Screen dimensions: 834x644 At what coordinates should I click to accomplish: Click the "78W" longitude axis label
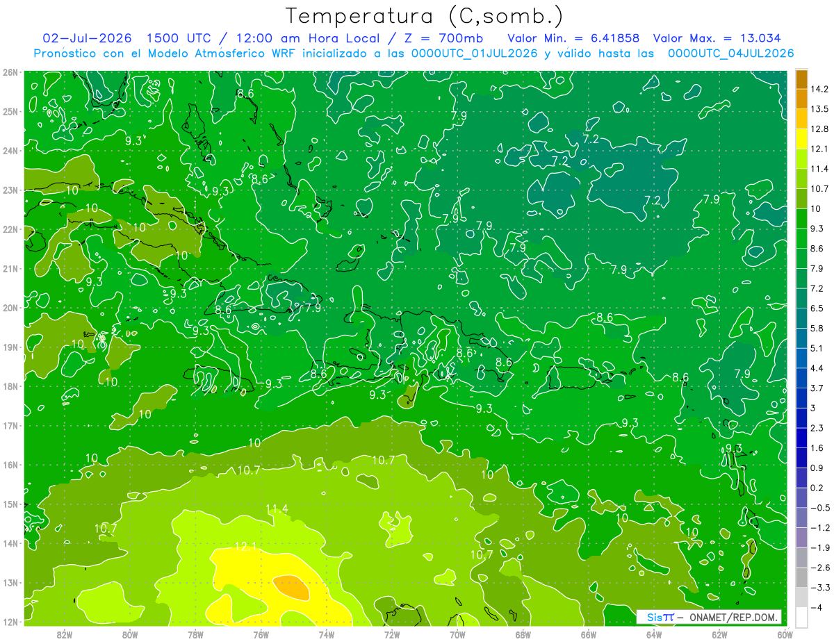[195, 634]
